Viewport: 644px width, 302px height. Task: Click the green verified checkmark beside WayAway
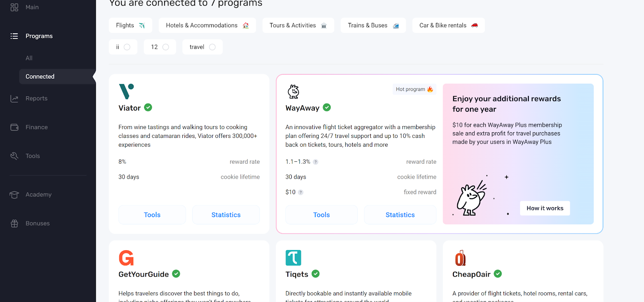tap(327, 107)
